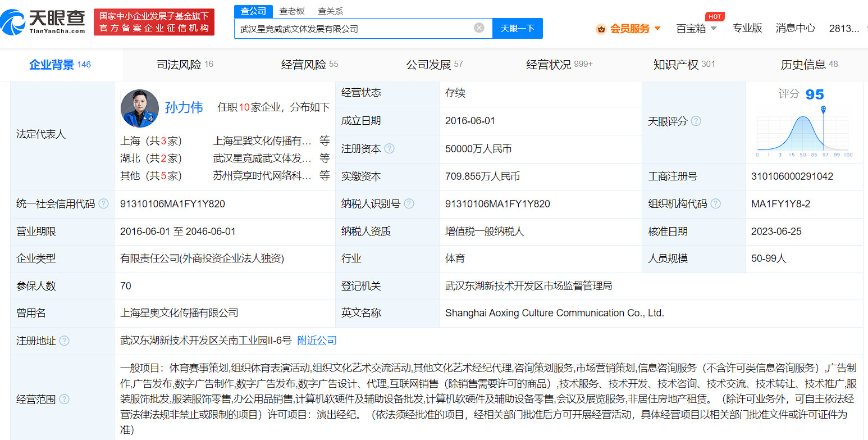Click English name Shanghai Aoxing Culture Communication
This screenshot has width=868, height=440.
click(555, 313)
